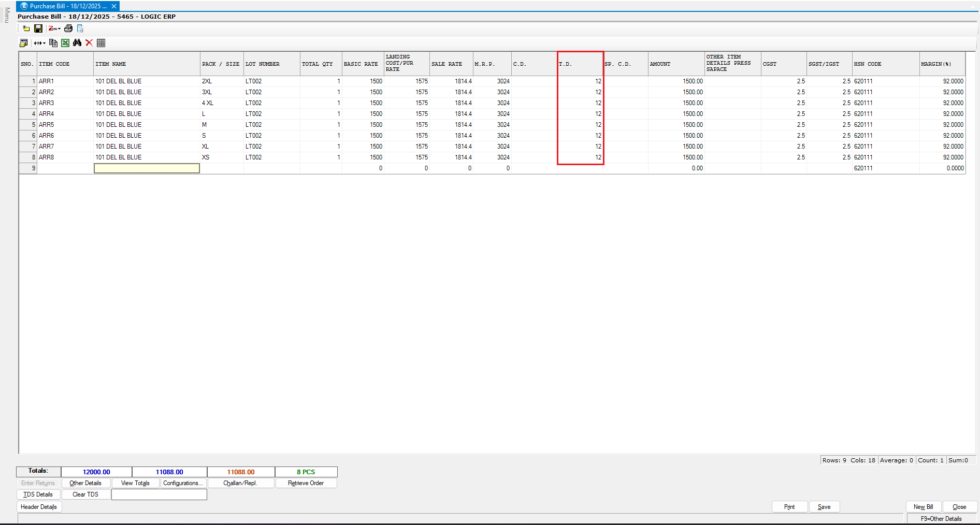Click the floppy disk save icon
This screenshot has width=980, height=525.
(38, 28)
